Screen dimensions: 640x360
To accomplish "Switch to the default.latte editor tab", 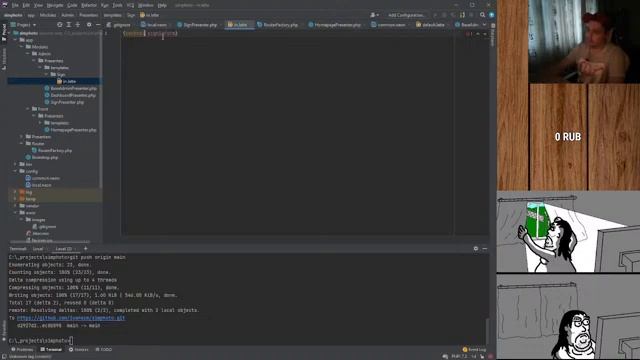I will pos(431,24).
